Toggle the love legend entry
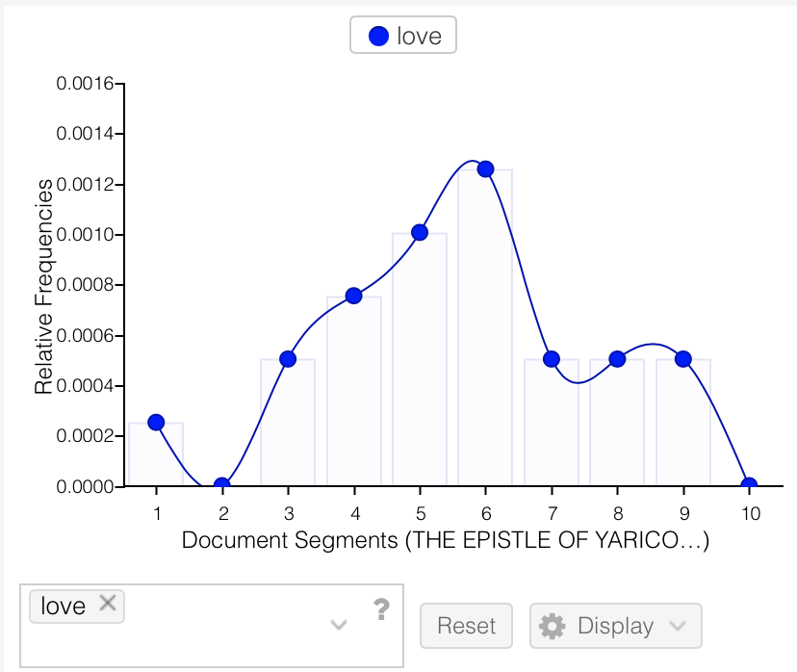Image resolution: width=797 pixels, height=672 pixels. (x=403, y=37)
